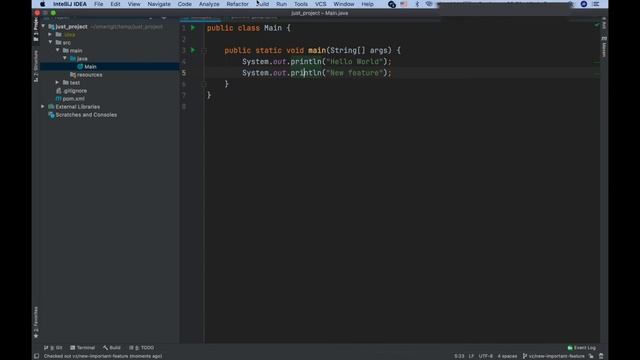The height and width of the screenshot is (360, 640).
Task: Click the Scratches and Consoles icon
Action: [x=51, y=115]
